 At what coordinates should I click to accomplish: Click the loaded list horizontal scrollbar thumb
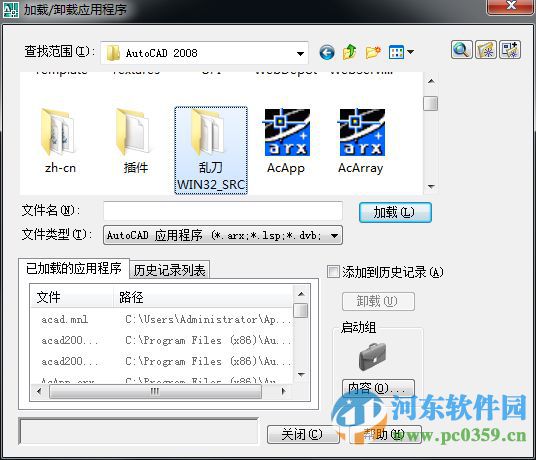coord(156,391)
